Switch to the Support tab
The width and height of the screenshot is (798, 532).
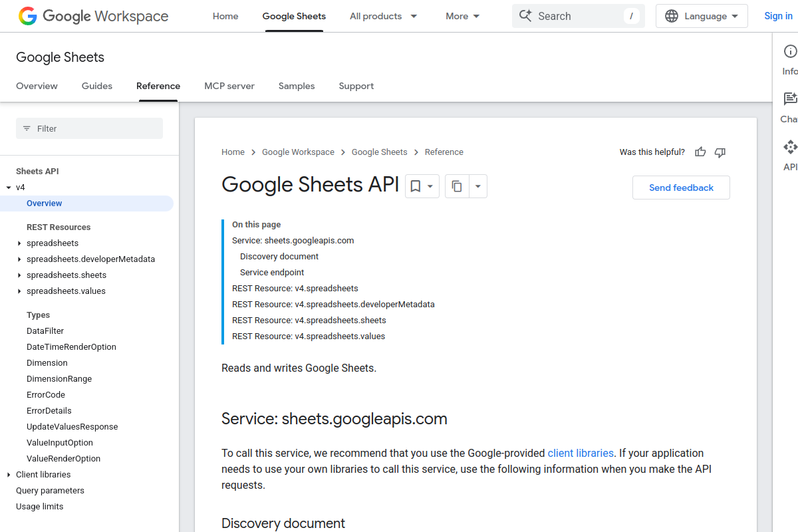tap(356, 86)
